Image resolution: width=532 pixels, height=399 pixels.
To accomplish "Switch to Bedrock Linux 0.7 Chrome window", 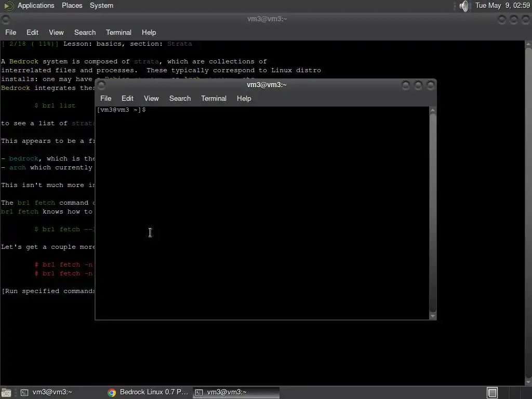I will pos(148,392).
